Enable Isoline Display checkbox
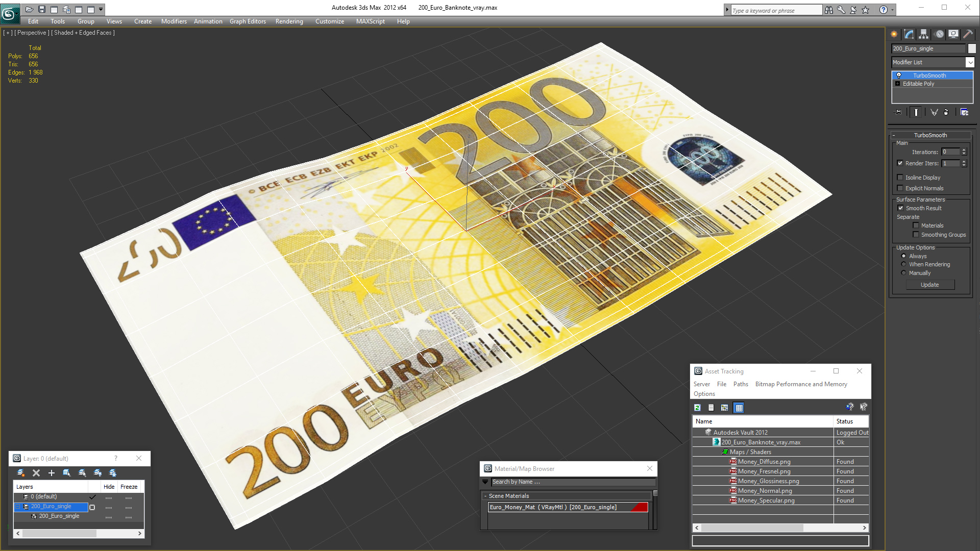Screen dimensions: 980x551 [900, 178]
